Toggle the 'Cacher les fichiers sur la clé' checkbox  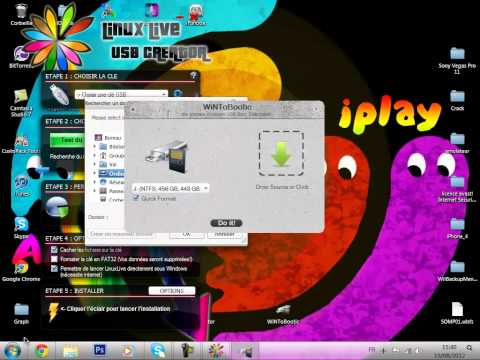point(54,249)
